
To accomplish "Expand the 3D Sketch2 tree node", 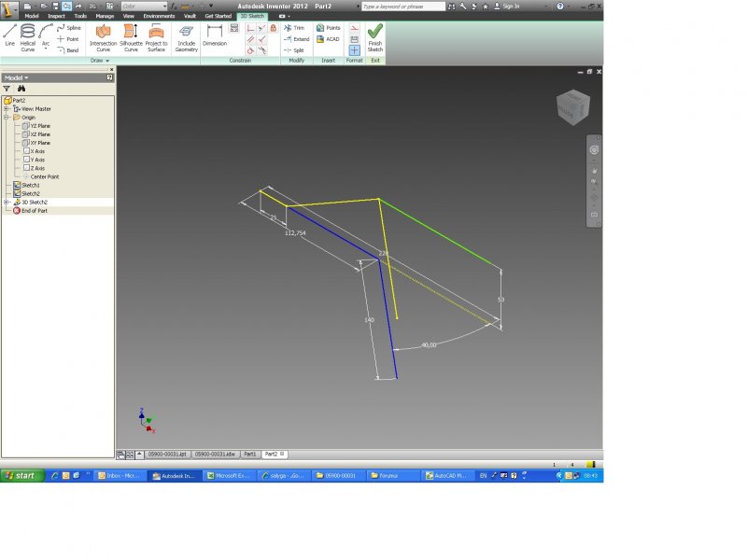I will [x=6, y=202].
